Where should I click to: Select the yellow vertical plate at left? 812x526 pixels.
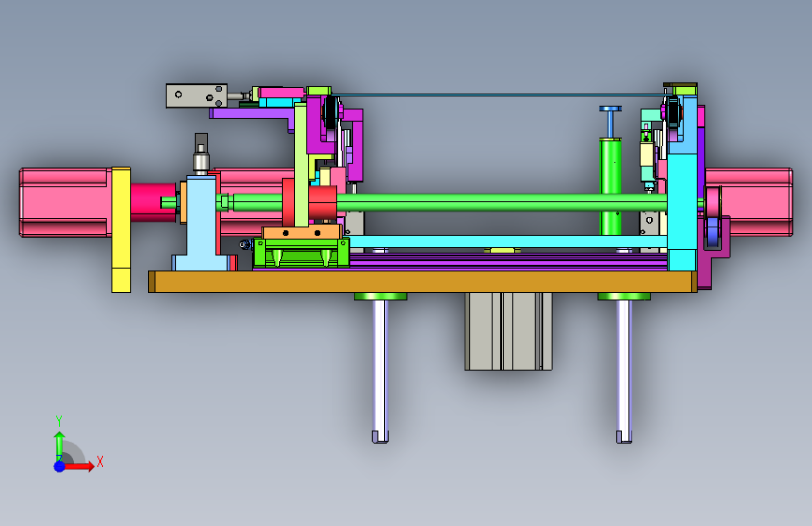pyautogui.click(x=121, y=229)
